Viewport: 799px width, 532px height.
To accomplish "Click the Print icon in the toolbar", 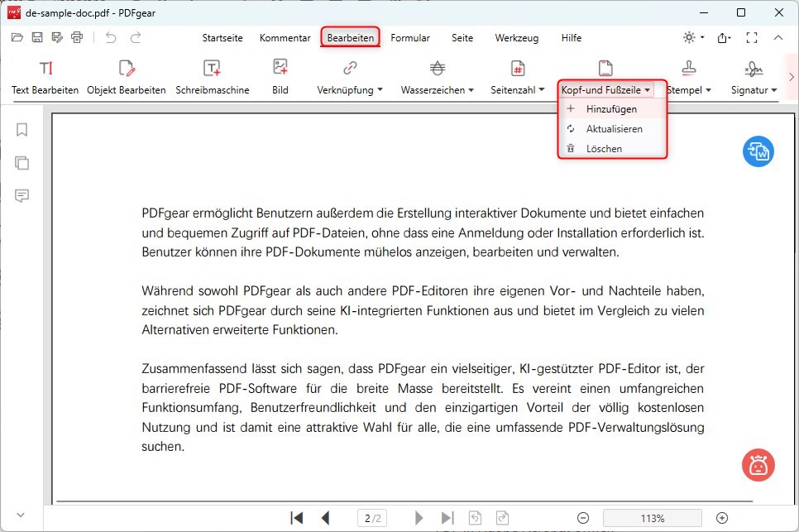I will [77, 36].
